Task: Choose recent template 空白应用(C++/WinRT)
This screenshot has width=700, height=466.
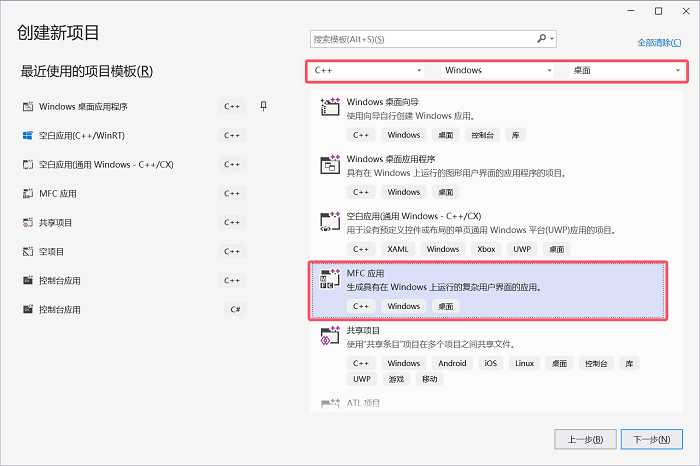Action: (x=82, y=136)
